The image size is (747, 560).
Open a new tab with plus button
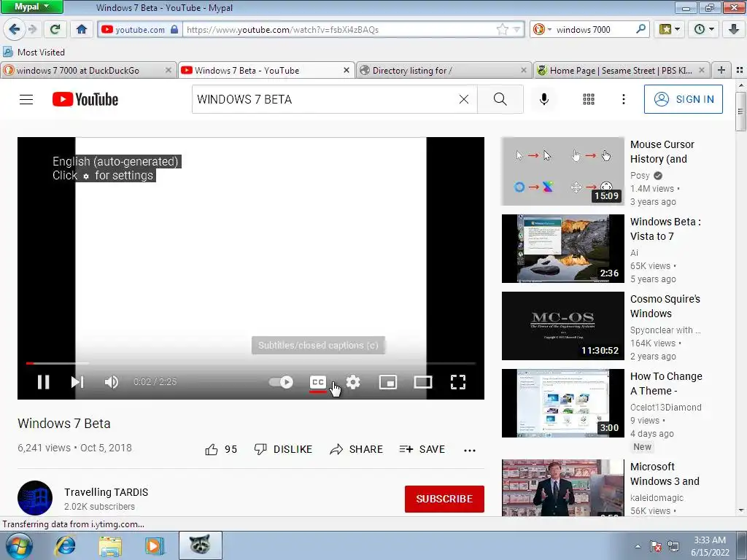tap(721, 71)
